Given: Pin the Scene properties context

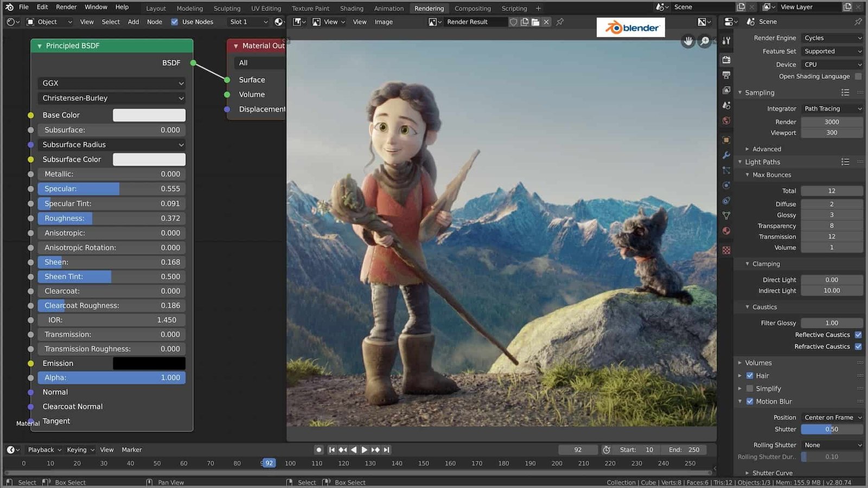Looking at the screenshot, I should pos(858,22).
